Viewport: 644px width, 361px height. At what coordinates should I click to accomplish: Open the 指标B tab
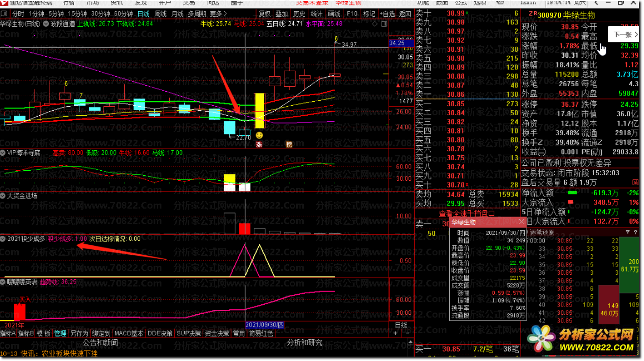pos(26,334)
